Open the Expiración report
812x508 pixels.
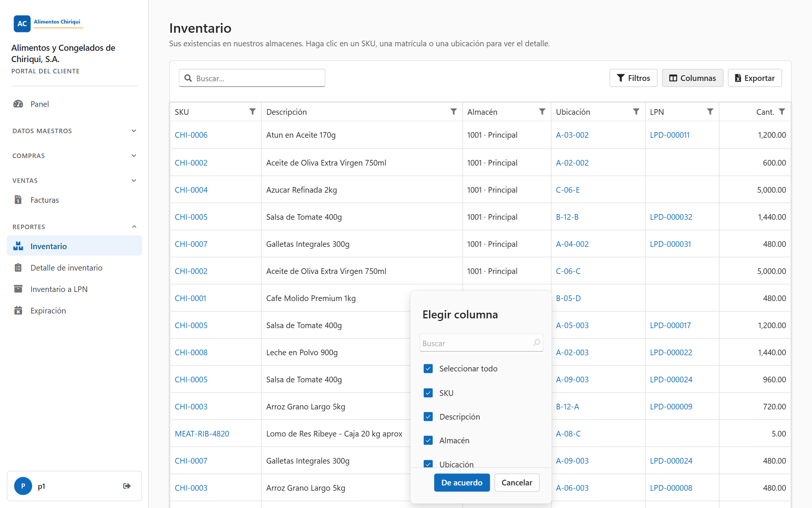(74, 310)
